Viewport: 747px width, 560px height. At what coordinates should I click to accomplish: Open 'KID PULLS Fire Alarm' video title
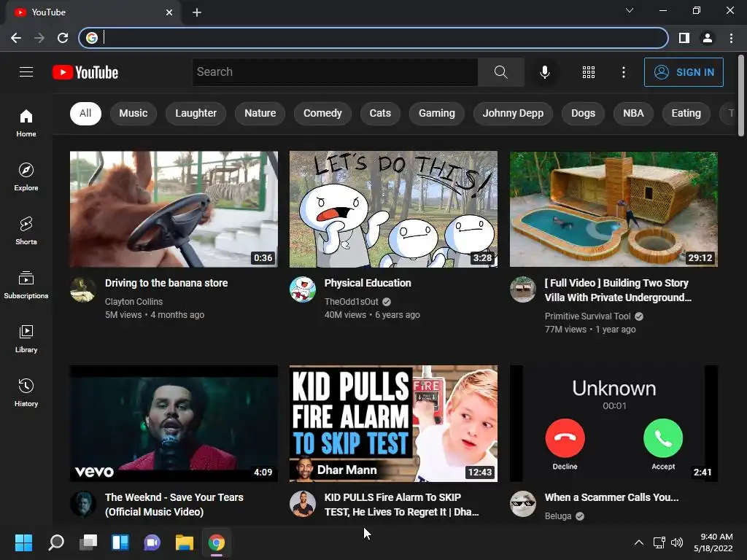pyautogui.click(x=402, y=505)
